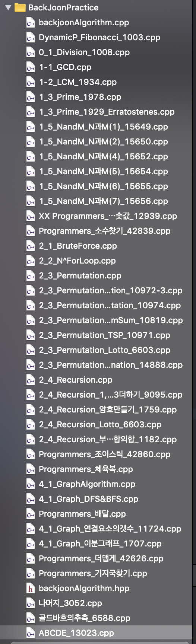Image resolution: width=196 pixels, height=644 pixels.
Task: Click icon beside 1_3_Prime_1929_Erratostenes.cpp
Action: pyautogui.click(x=31, y=112)
